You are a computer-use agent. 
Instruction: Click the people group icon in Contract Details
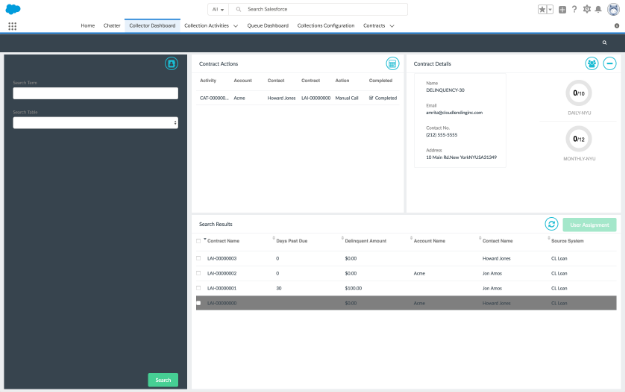point(592,63)
